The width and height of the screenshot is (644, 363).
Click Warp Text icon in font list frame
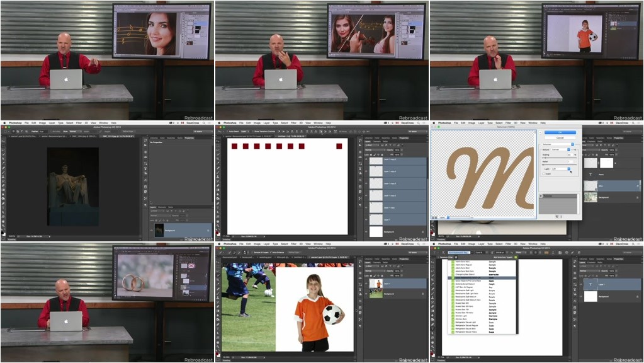(553, 253)
